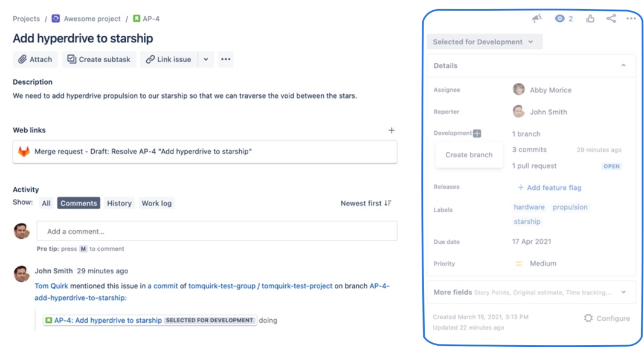
Task: Click the Create subtask button
Action: pyautogui.click(x=99, y=59)
